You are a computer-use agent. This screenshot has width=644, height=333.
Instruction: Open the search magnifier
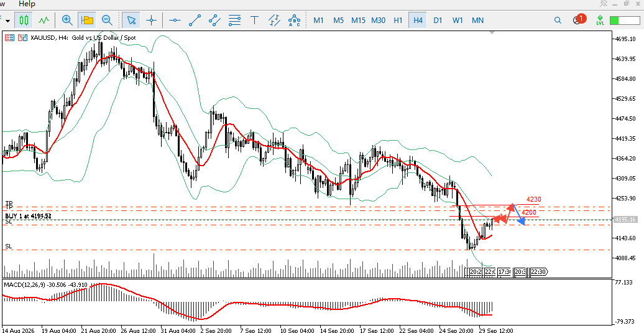(x=558, y=20)
